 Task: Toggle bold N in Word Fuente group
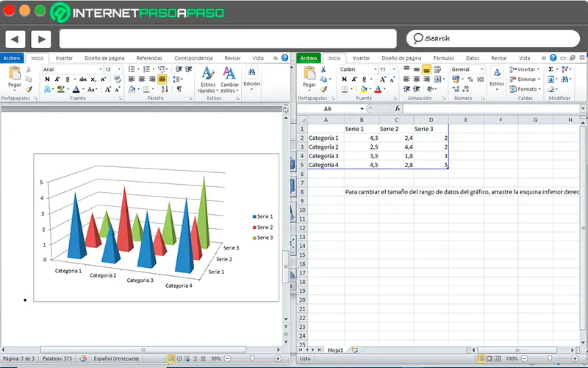pyautogui.click(x=47, y=79)
